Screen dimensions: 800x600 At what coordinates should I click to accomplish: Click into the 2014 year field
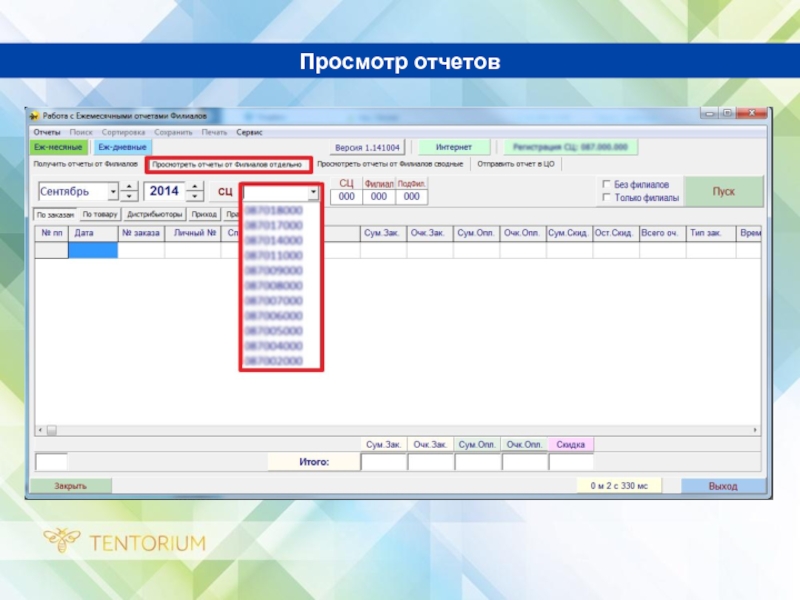tap(164, 191)
